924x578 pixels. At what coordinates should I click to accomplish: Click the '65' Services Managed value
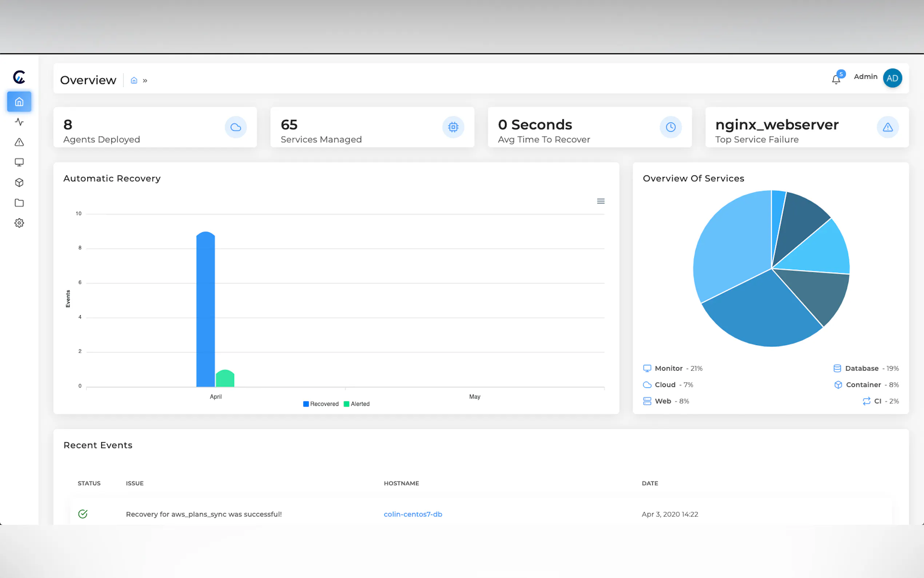point(289,124)
